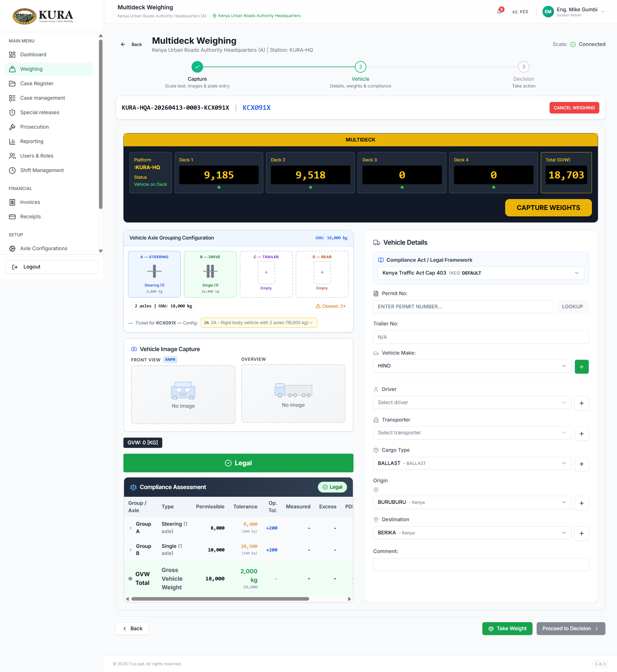Open Receipts in financial menu
This screenshot has height=672, width=617.
[x=49, y=217]
